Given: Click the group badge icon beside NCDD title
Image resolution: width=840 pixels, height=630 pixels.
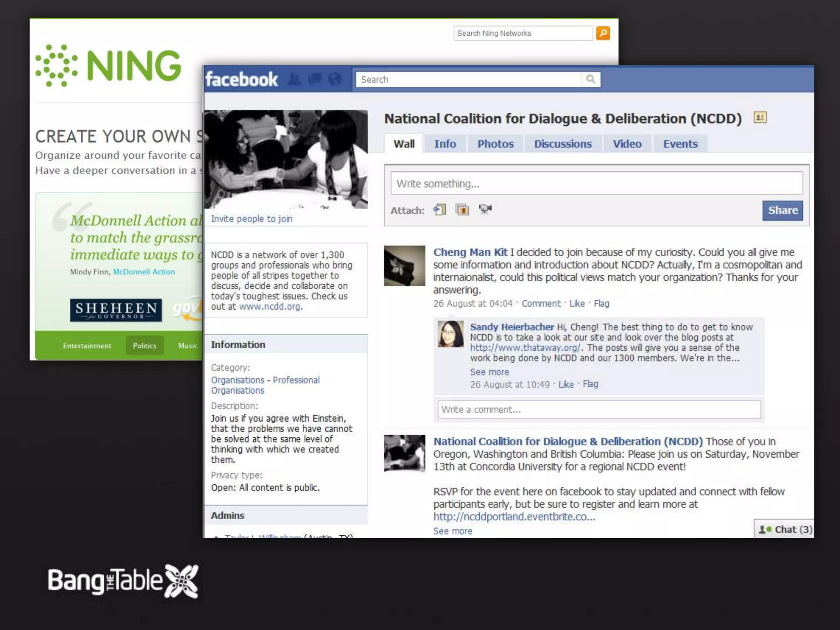Looking at the screenshot, I should tap(760, 118).
